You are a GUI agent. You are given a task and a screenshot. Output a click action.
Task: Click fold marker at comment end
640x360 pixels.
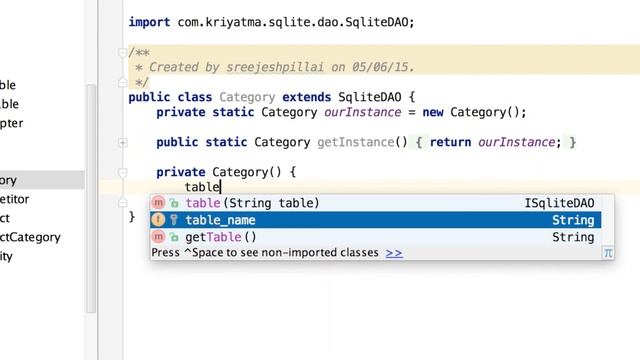[122, 83]
